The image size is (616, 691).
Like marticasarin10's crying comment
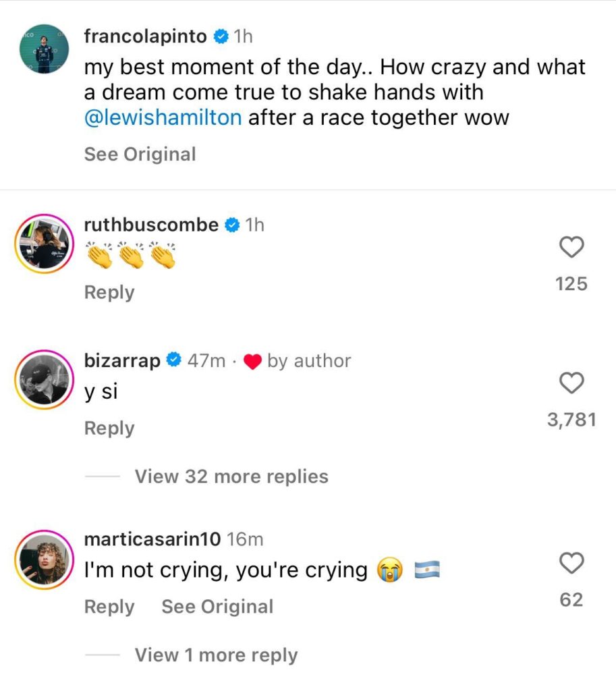point(571,563)
